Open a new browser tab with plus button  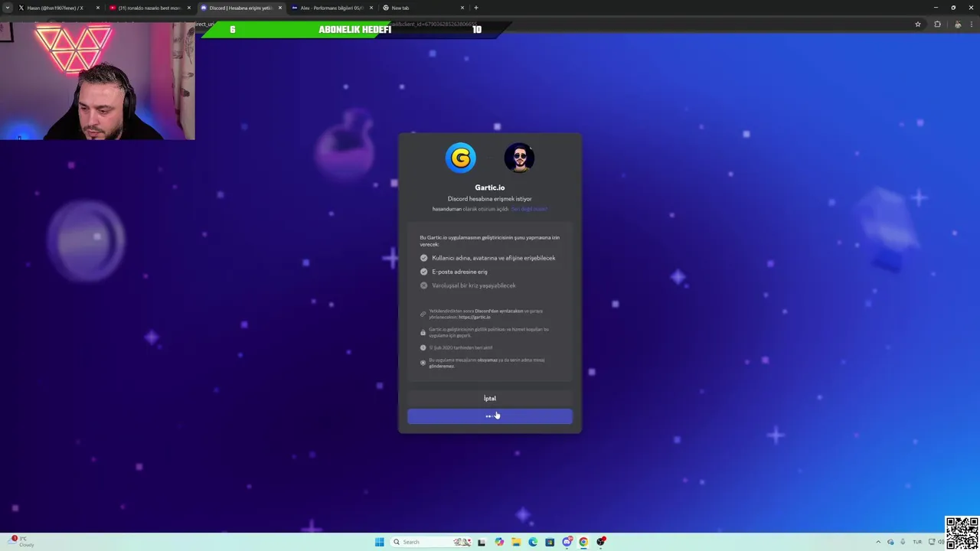[x=476, y=8]
